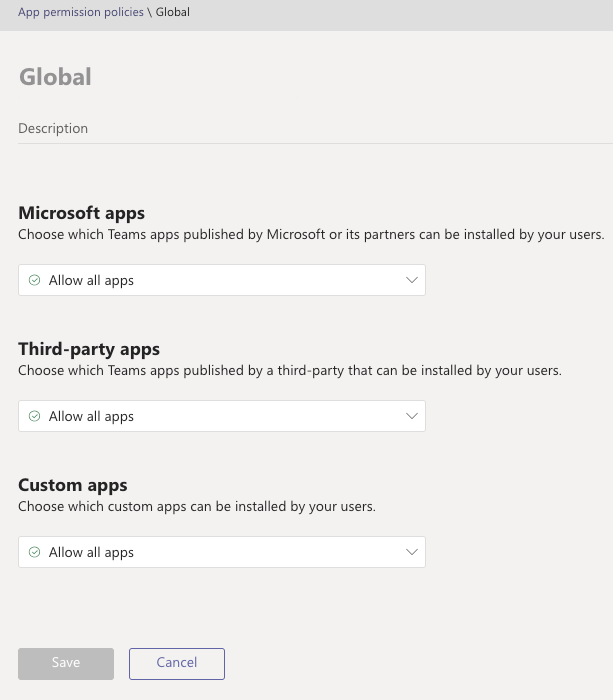Viewport: 613px width, 700px height.
Task: Click the Microsoft apps section heading
Action: (x=81, y=213)
